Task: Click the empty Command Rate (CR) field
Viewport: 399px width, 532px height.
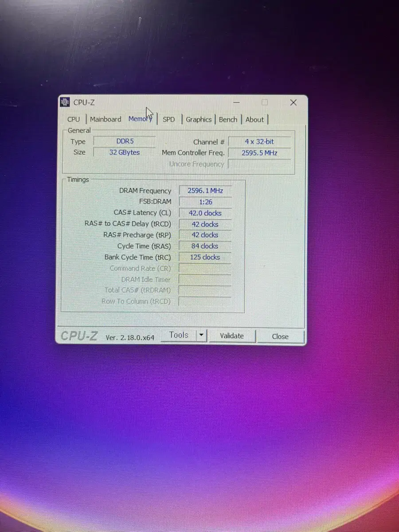Action: tap(205, 268)
